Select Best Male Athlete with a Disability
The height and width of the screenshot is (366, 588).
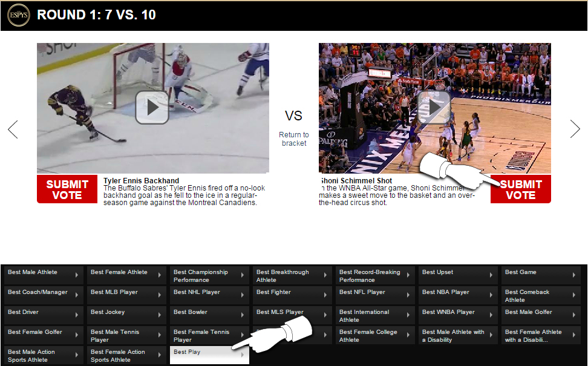458,335
